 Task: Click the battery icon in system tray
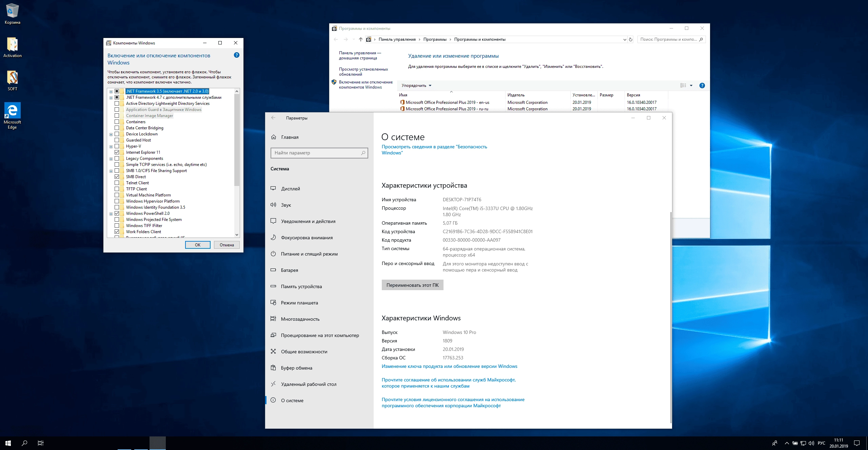click(795, 443)
